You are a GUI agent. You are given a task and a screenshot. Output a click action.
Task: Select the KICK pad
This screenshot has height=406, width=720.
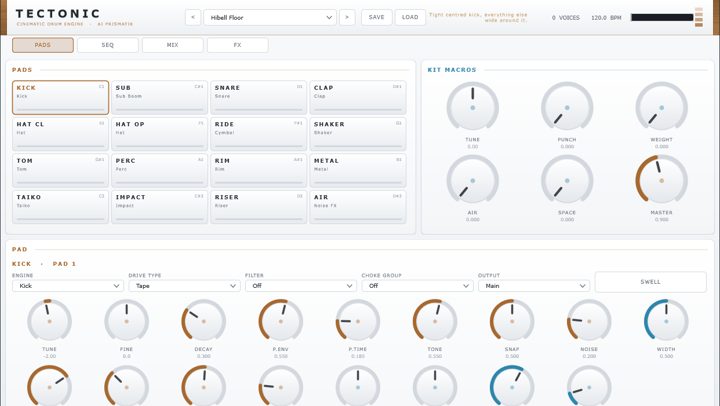click(61, 97)
